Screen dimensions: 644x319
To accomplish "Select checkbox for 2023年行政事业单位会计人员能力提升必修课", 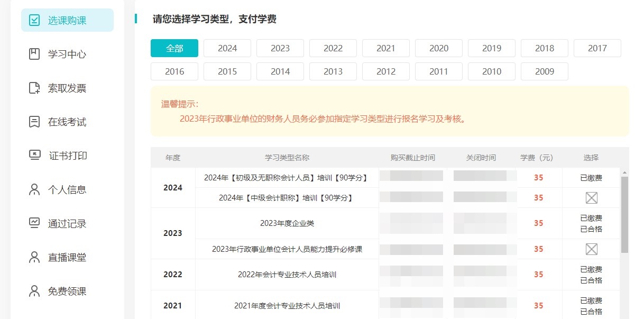I will point(591,249).
